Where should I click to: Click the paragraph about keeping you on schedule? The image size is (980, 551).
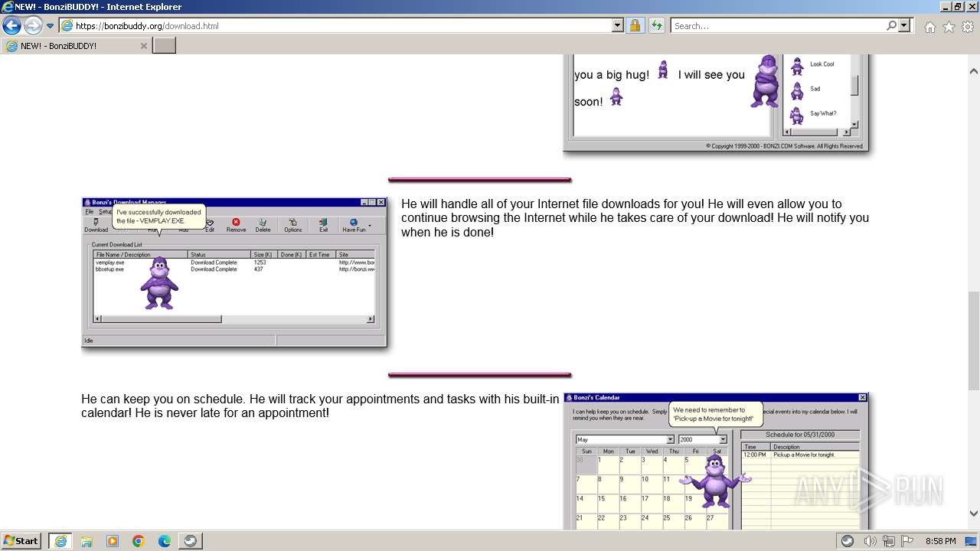pyautogui.click(x=320, y=406)
